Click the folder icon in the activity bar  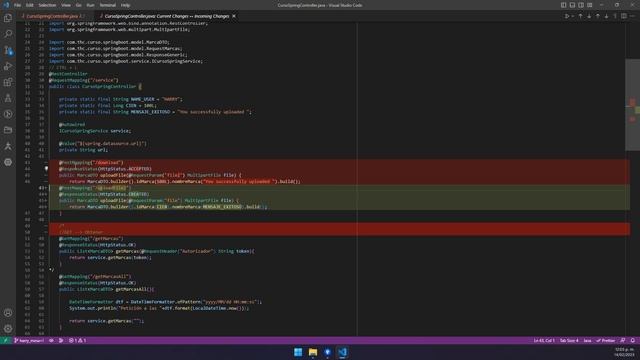click(8, 130)
